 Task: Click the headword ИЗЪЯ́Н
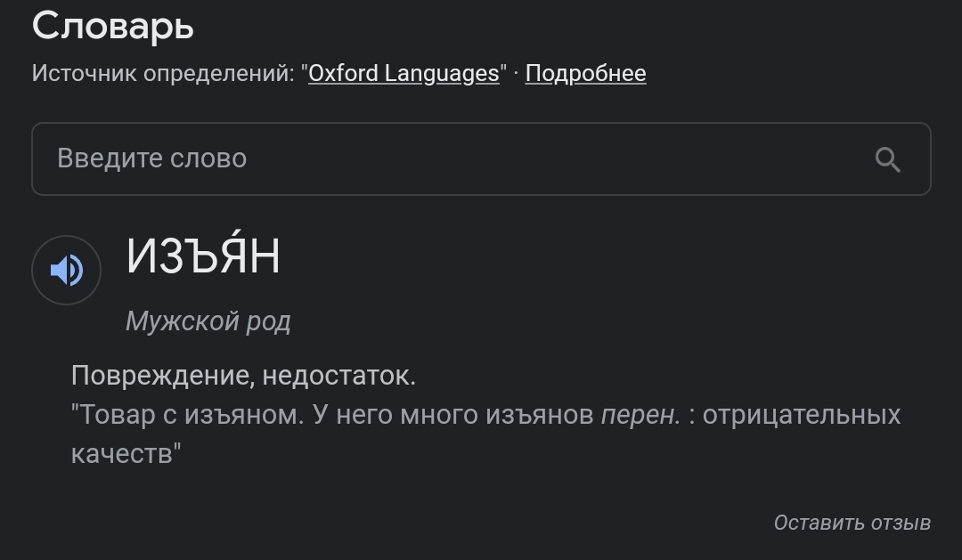coord(203,254)
